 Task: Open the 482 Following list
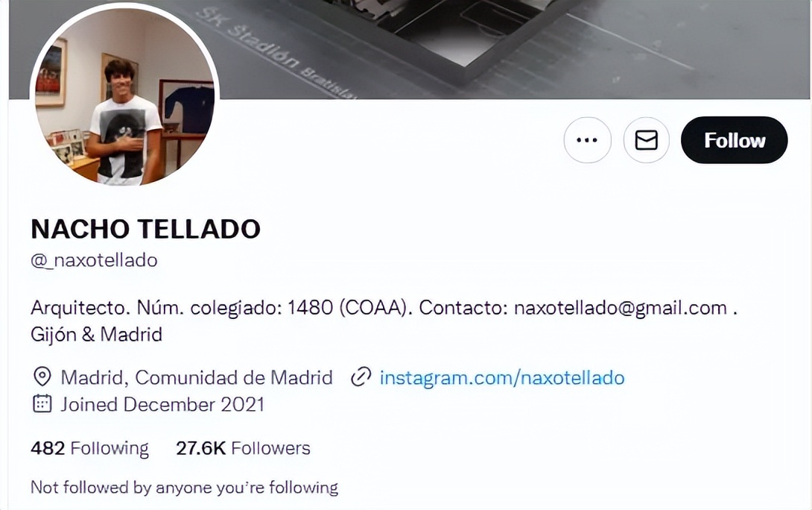point(89,448)
